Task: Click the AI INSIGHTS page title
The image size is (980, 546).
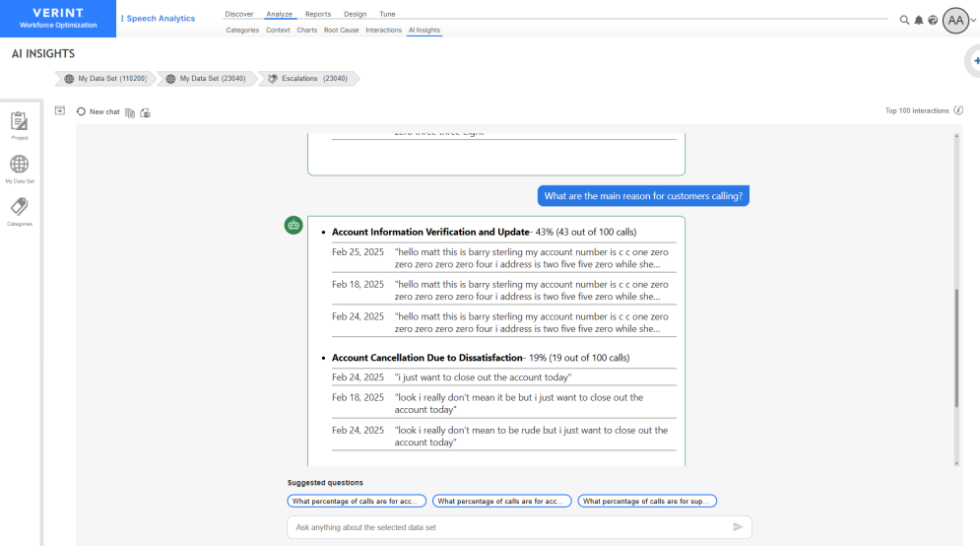Action: tap(43, 54)
